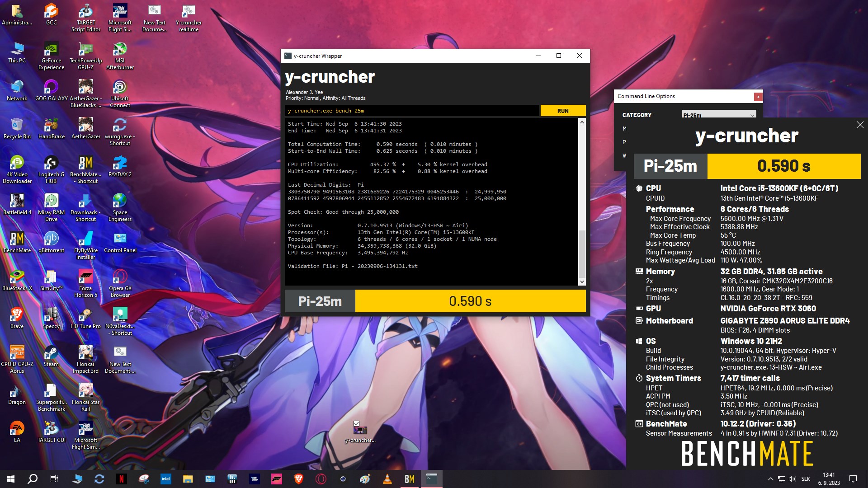Open GOG GALAXY desktop icon
868x488 pixels.
point(51,90)
